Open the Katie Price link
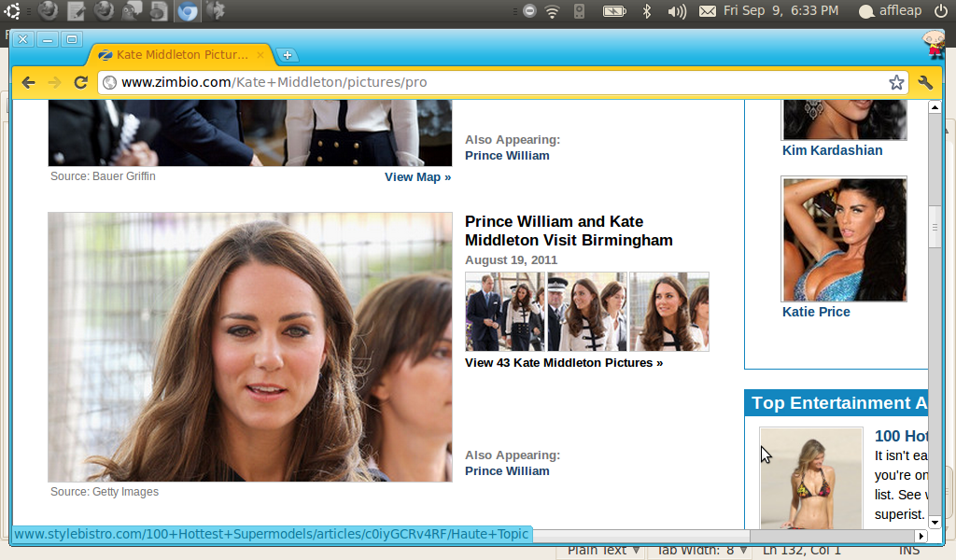This screenshot has height=560, width=956. [x=816, y=312]
